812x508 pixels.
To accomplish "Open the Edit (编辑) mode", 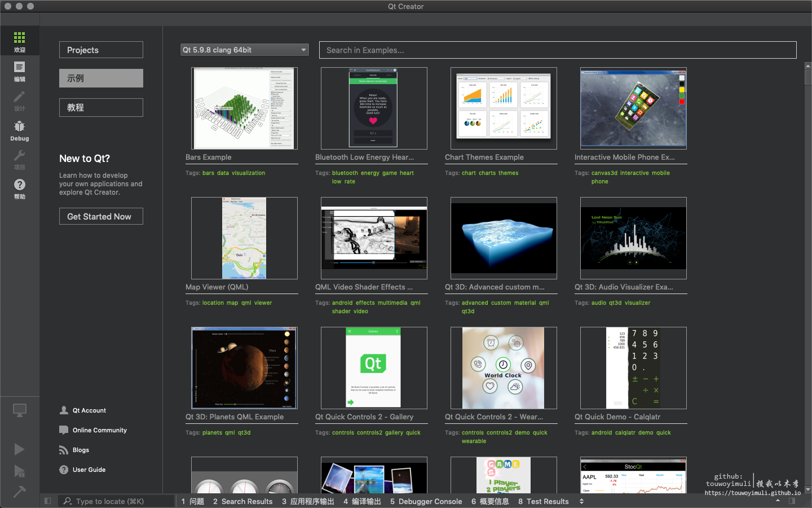I will (x=20, y=71).
